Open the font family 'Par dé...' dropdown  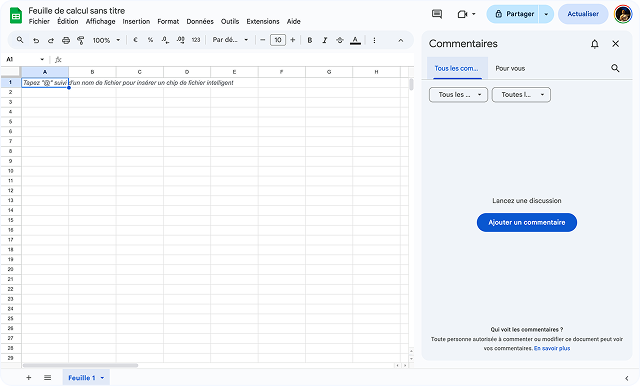pyautogui.click(x=230, y=40)
